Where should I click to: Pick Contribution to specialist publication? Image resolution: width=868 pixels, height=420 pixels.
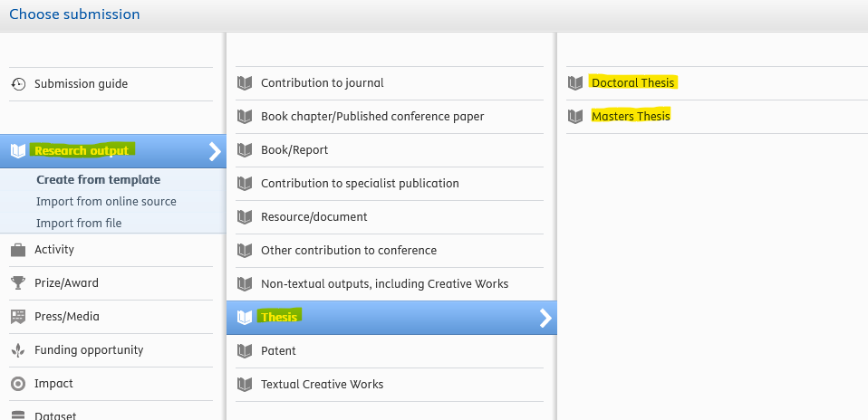(360, 184)
